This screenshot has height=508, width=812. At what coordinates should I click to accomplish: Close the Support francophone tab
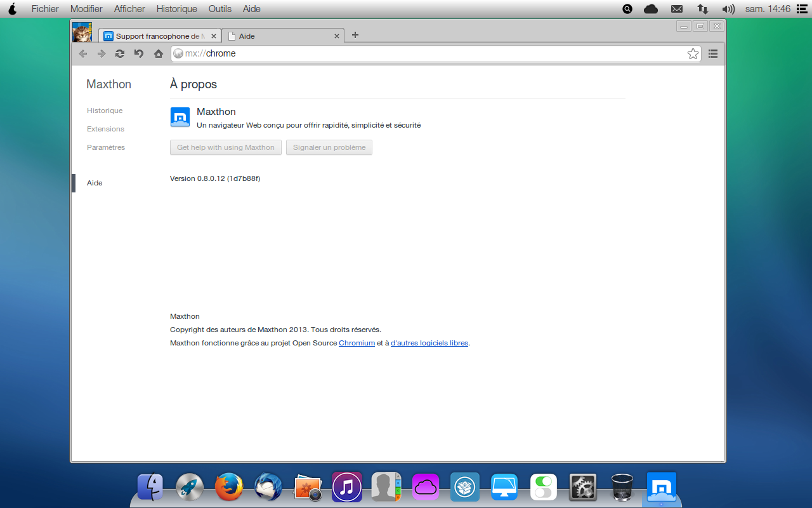click(213, 36)
